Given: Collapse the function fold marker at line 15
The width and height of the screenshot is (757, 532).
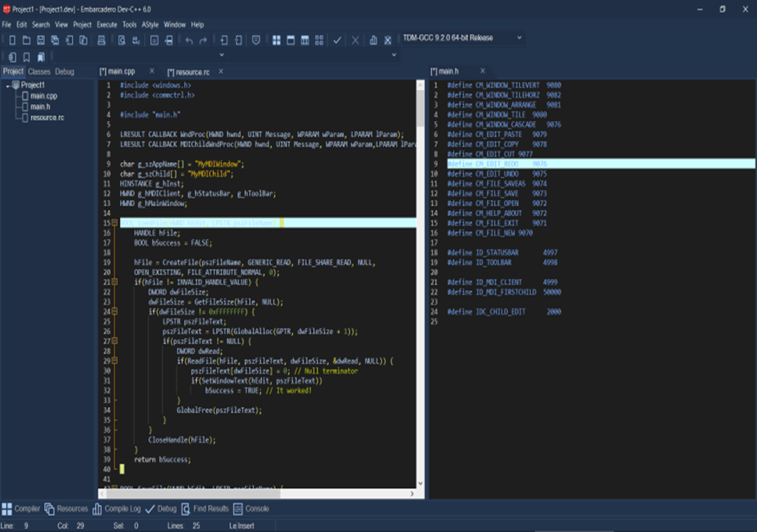Looking at the screenshot, I should [114, 223].
